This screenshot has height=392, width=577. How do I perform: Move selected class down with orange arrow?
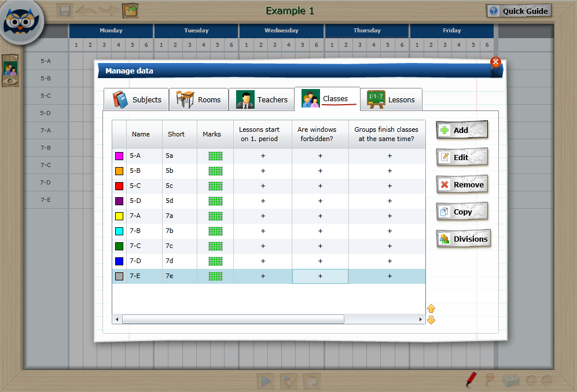click(431, 320)
